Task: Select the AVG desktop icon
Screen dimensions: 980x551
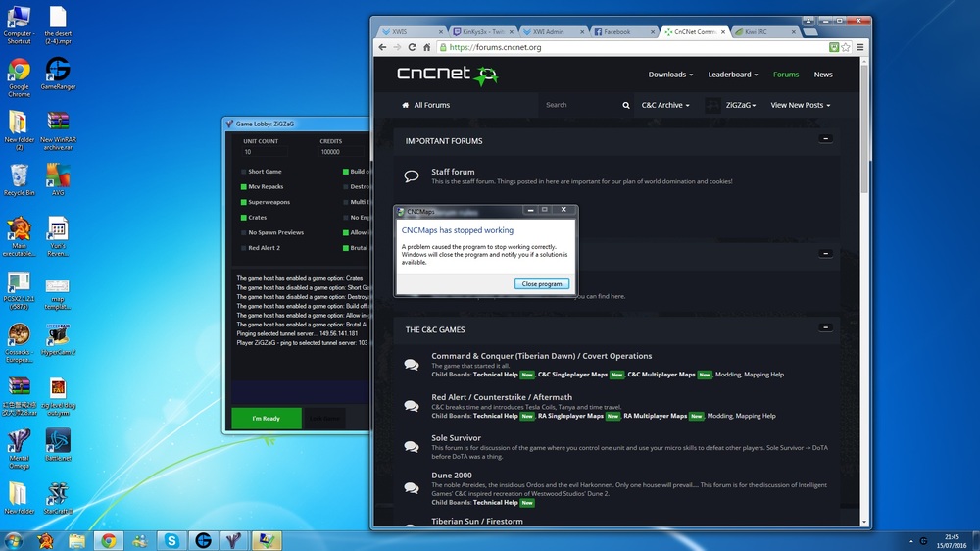Action: [x=58, y=178]
